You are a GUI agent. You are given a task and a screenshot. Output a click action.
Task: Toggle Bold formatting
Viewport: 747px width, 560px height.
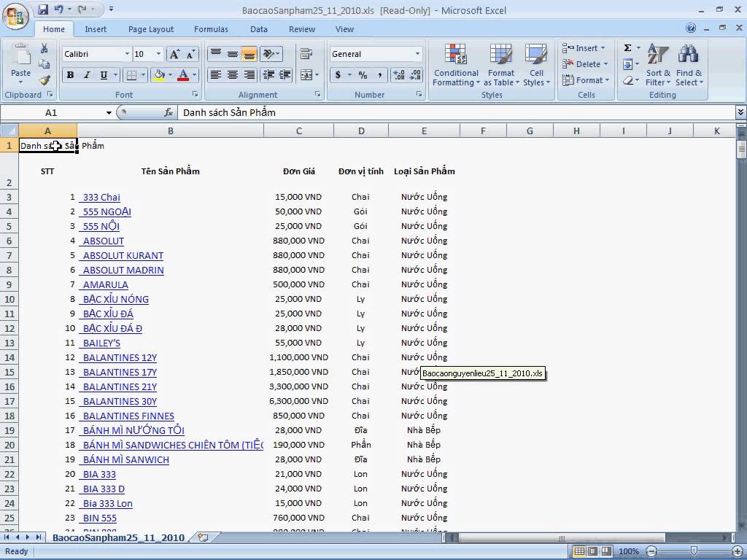click(x=71, y=75)
